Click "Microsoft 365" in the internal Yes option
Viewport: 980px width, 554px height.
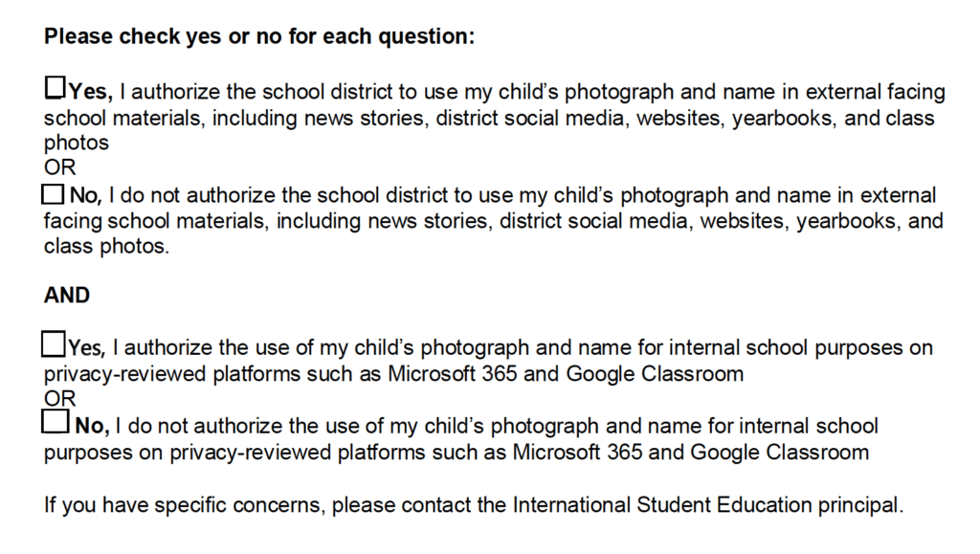[x=453, y=373]
